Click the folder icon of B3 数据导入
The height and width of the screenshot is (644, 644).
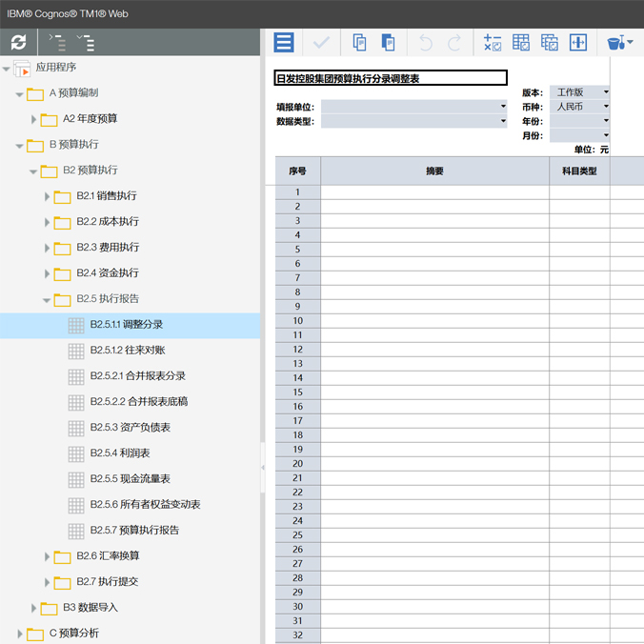pyautogui.click(x=49, y=609)
